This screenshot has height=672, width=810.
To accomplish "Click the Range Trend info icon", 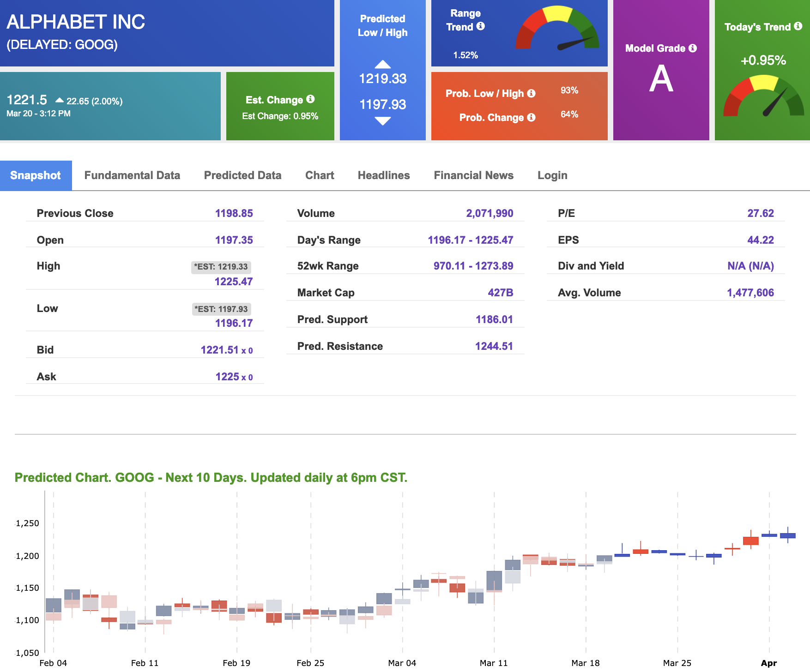I will coord(481,26).
